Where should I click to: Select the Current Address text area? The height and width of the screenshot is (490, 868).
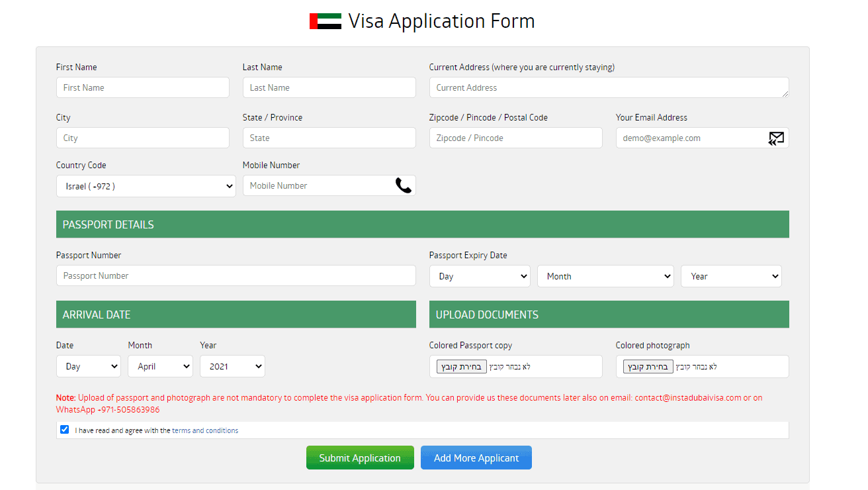pyautogui.click(x=609, y=87)
